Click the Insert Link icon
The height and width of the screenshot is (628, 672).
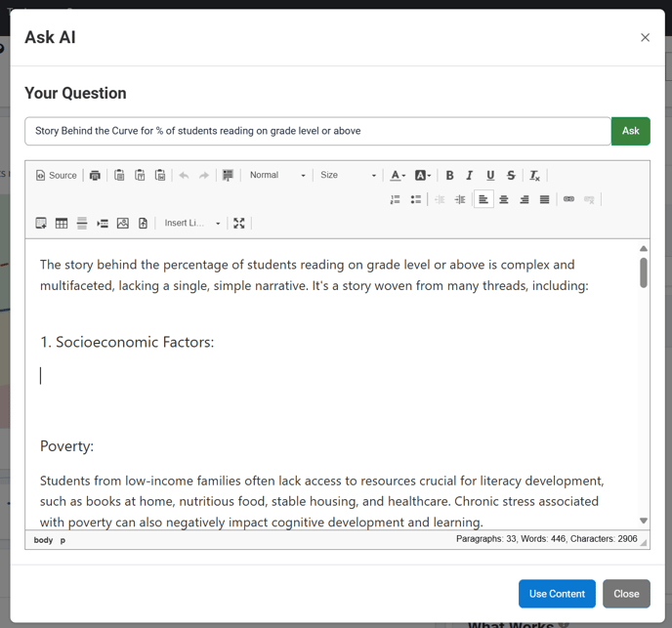coord(568,199)
